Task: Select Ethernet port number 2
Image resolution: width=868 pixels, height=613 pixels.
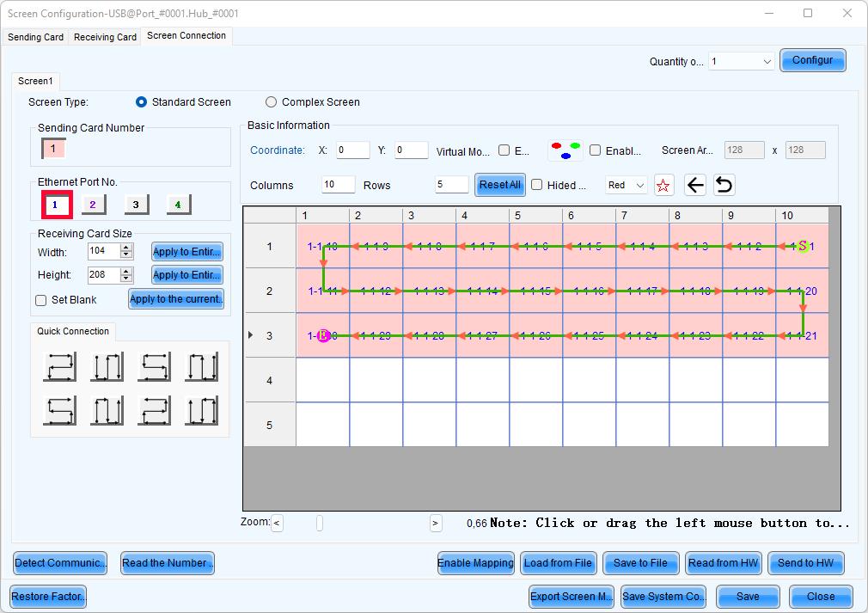Action: click(94, 205)
